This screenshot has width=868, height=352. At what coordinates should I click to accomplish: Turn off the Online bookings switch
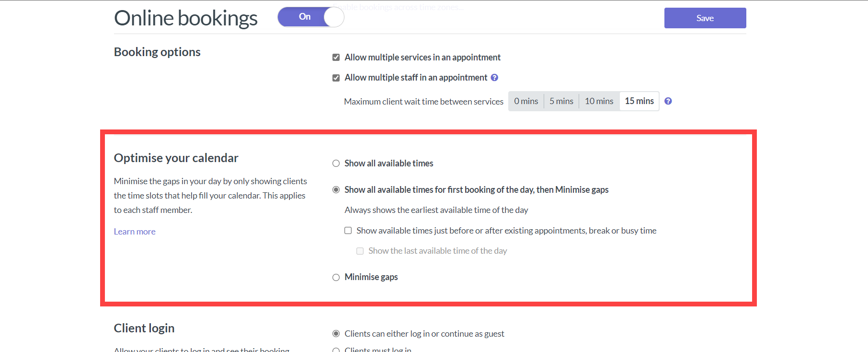tap(311, 17)
